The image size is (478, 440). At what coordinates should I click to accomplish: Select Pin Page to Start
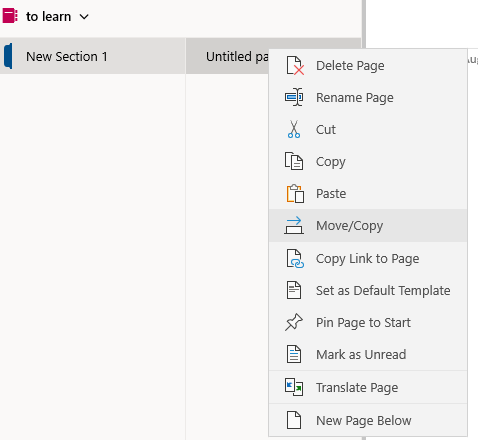pos(368,322)
